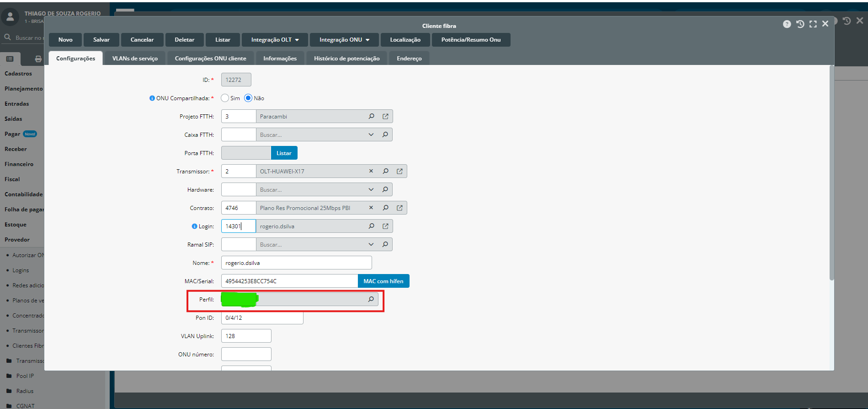
Task: Click search magnifier for Projeto FTTH
Action: 372,116
